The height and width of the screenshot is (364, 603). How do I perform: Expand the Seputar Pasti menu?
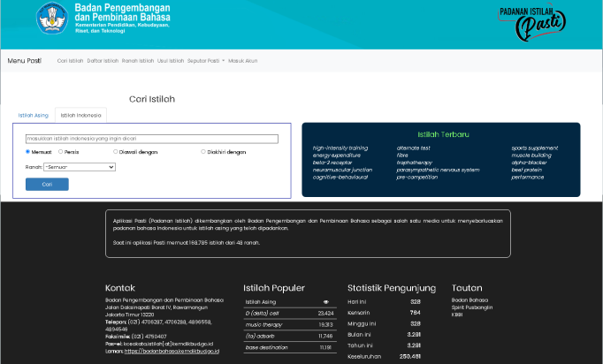pyautogui.click(x=206, y=61)
